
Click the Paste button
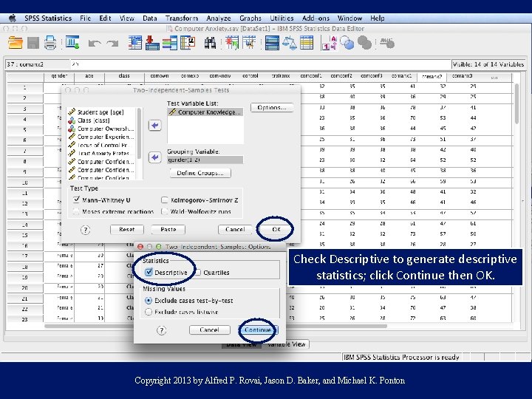pos(168,230)
